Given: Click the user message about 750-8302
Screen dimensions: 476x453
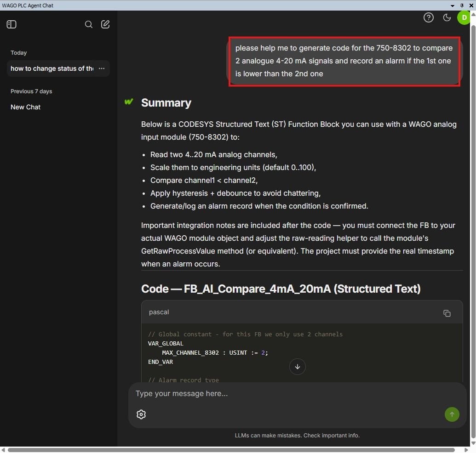Looking at the screenshot, I should point(344,61).
